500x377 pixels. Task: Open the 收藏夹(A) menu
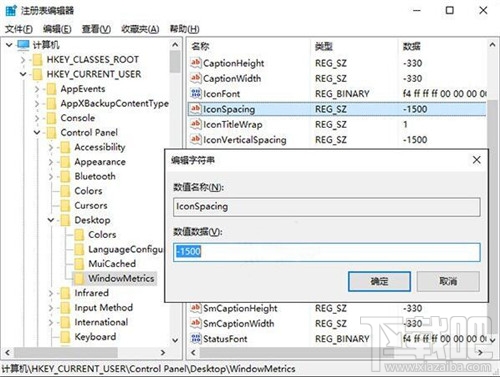click(140, 29)
